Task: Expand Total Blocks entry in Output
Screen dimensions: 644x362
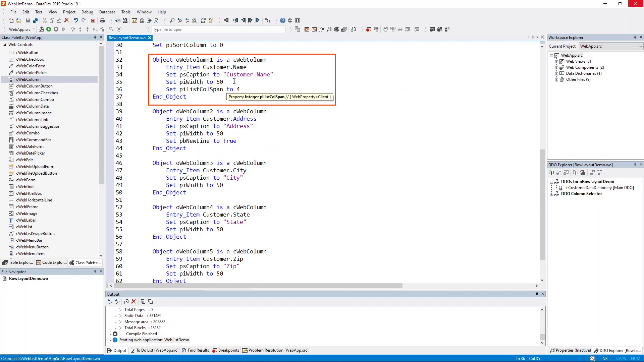Action: point(120,328)
